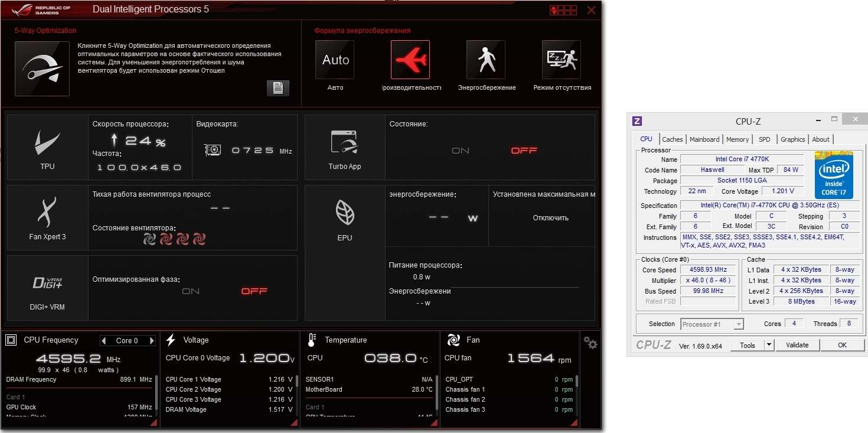Select the Авто power mode
Viewport: 868px width, 433px height.
[335, 60]
